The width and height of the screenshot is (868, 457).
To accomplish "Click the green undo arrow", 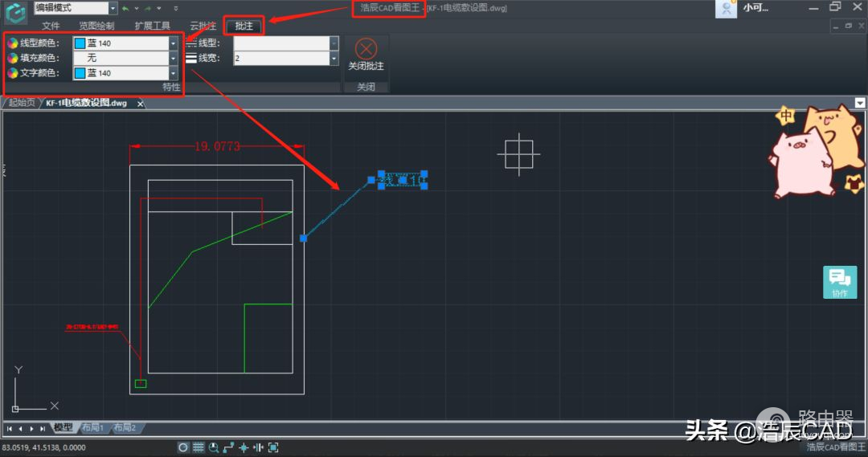I will pos(125,8).
